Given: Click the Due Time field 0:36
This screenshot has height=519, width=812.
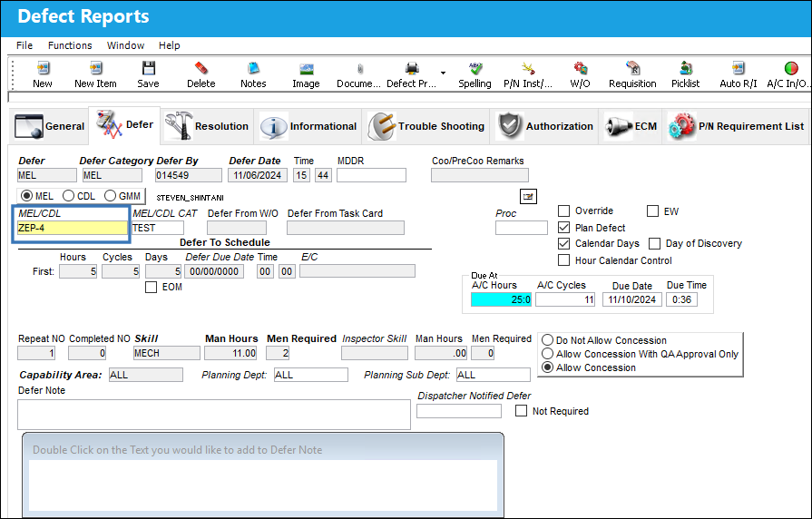Looking at the screenshot, I should coord(681,299).
